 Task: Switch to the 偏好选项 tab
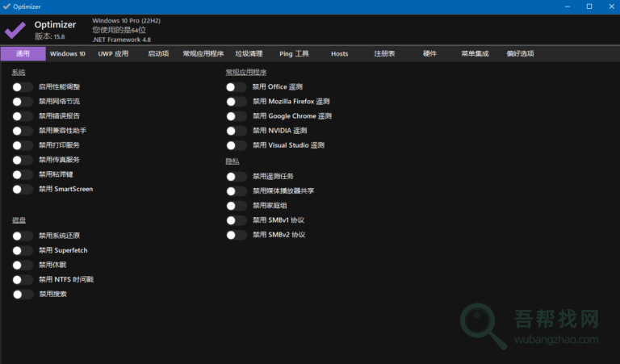point(520,54)
